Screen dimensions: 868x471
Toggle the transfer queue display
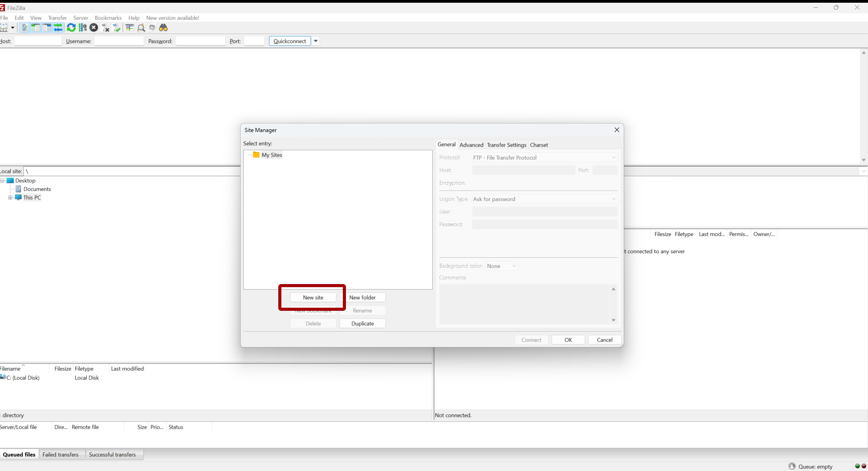tap(58, 28)
